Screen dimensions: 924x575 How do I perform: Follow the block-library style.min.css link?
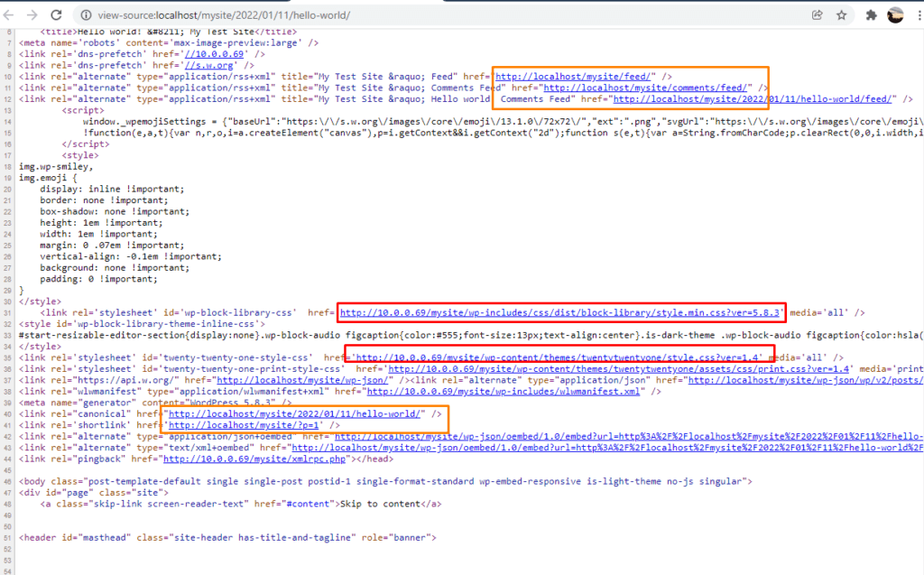click(559, 312)
